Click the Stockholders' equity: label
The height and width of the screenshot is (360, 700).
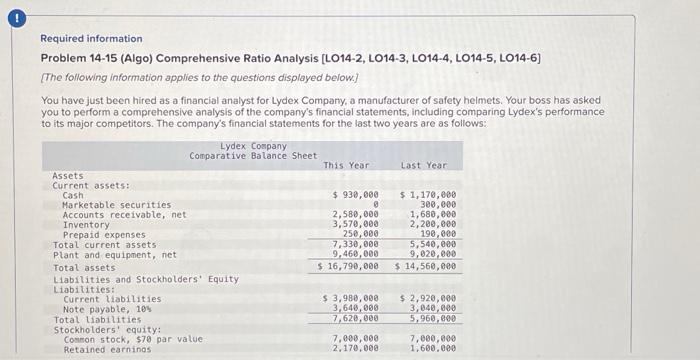pyautogui.click(x=107, y=330)
